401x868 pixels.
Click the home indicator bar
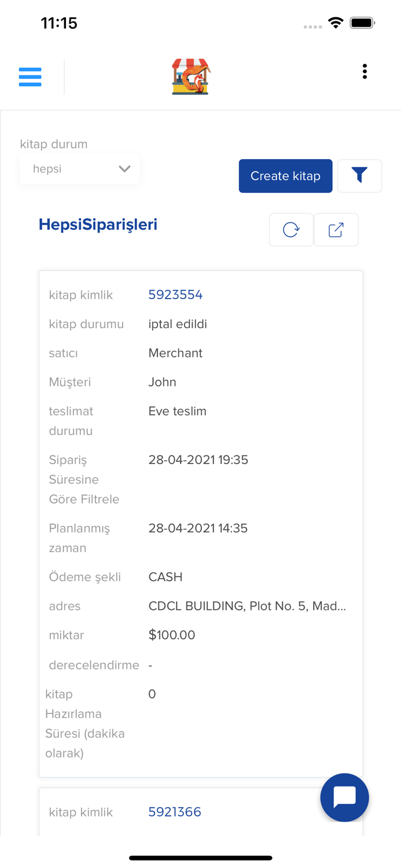click(x=200, y=858)
